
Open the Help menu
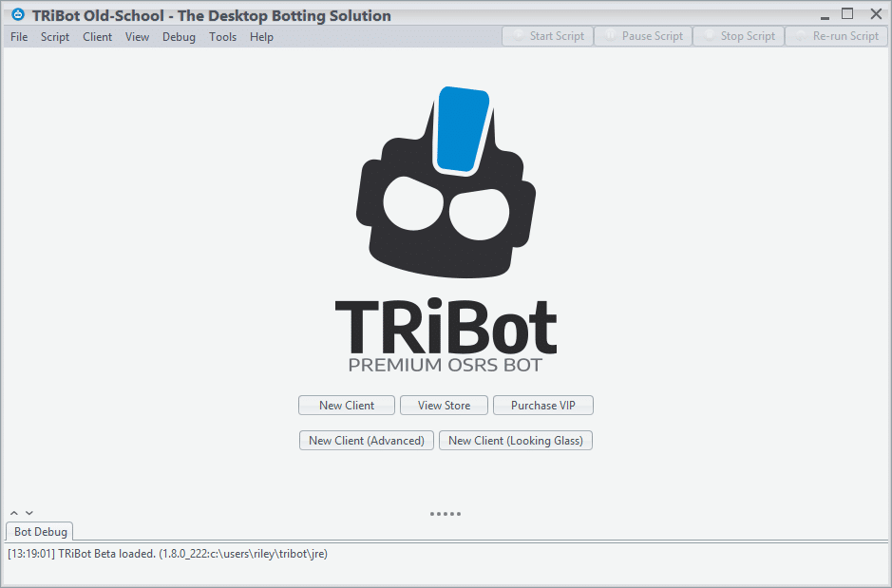261,37
